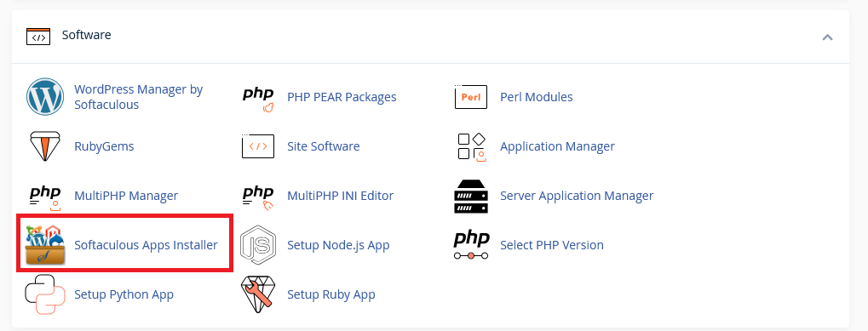Click the MultiPHP INI Editor icon
The image size is (868, 331).
point(258,198)
